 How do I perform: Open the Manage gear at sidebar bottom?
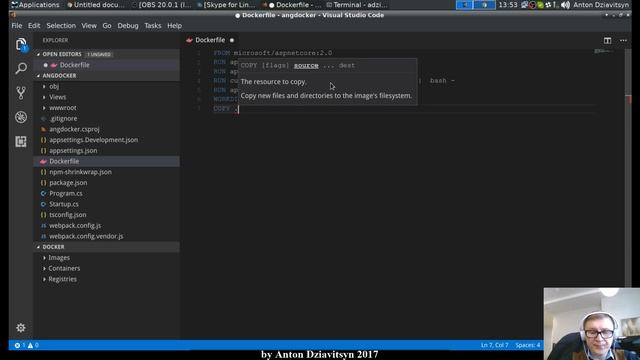pos(21,328)
